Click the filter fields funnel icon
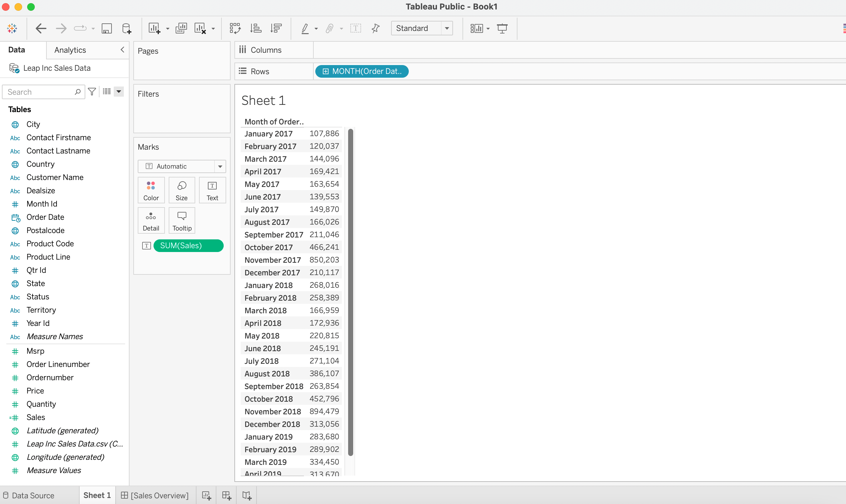 pyautogui.click(x=92, y=92)
